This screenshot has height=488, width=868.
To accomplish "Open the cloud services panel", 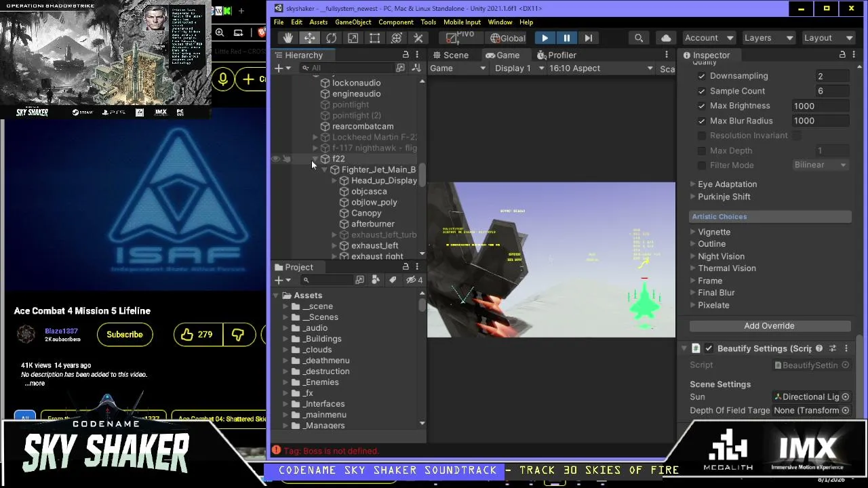I will click(666, 38).
